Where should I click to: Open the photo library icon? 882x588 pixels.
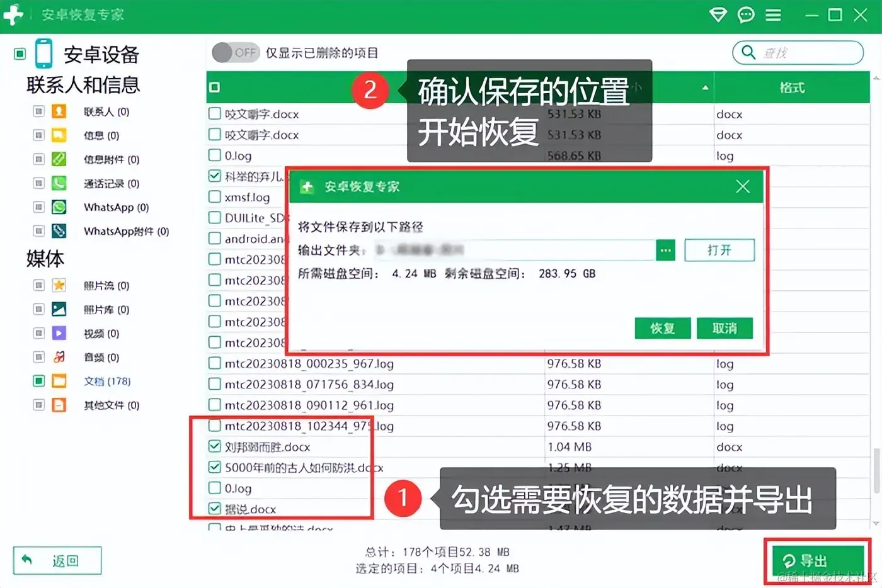tap(59, 309)
